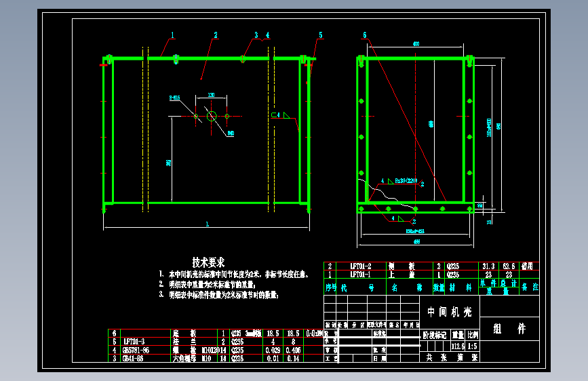The height and width of the screenshot is (381, 588).
Task: Click the scale value 1:5
Action: click(x=473, y=346)
